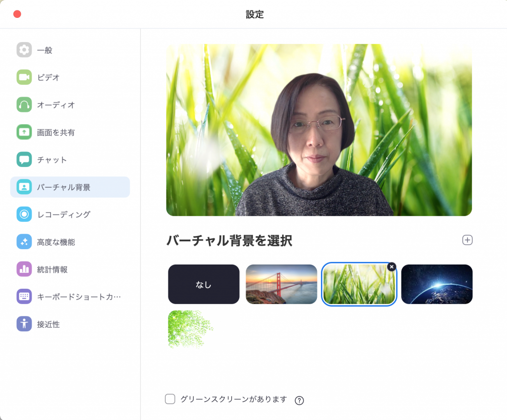Image resolution: width=507 pixels, height=420 pixels.
Task: Switch to the 接近性 tab
Action: point(70,324)
